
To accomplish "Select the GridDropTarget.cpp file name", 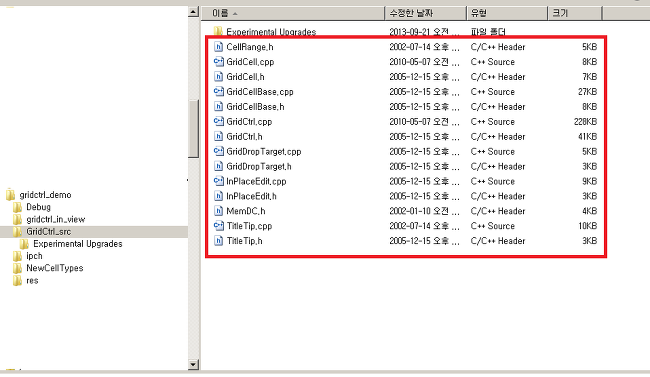I will click(264, 151).
